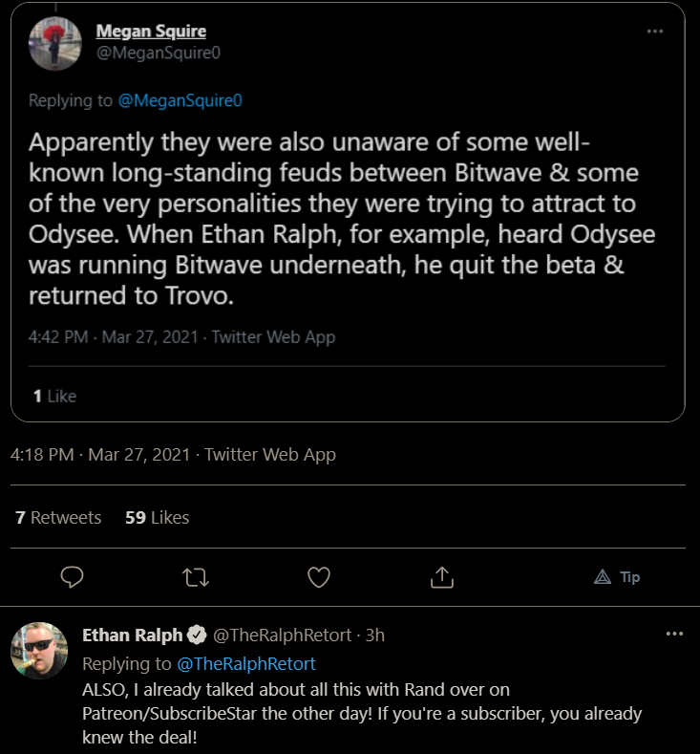Open the Megan Squire name link
This screenshot has height=754, width=700.
151,32
